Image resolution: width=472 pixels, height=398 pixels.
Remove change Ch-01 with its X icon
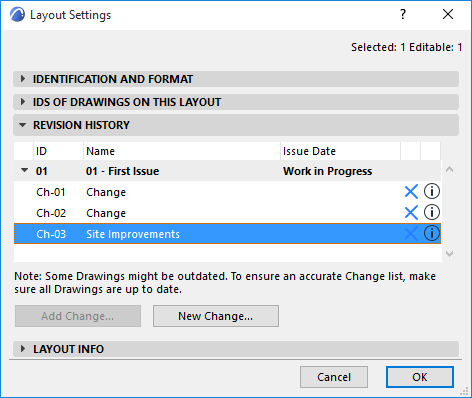(411, 192)
